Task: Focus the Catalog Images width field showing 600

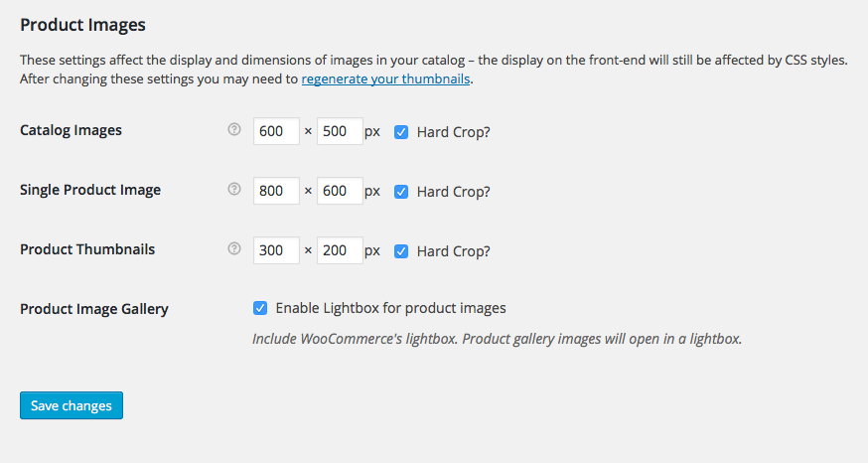Action: click(276, 131)
